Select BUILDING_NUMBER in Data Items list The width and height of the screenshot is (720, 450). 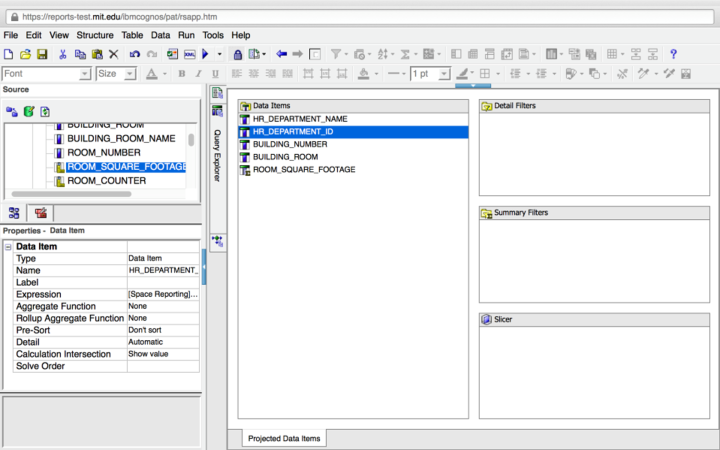tap(289, 144)
